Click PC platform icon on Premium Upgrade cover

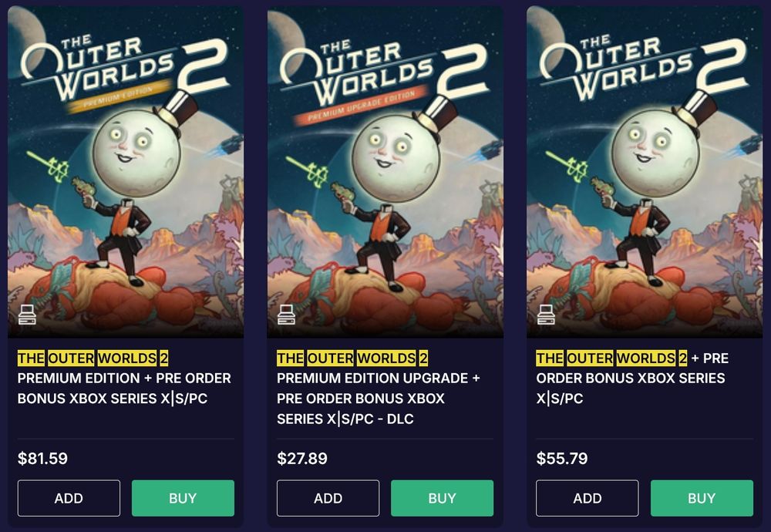(286, 315)
